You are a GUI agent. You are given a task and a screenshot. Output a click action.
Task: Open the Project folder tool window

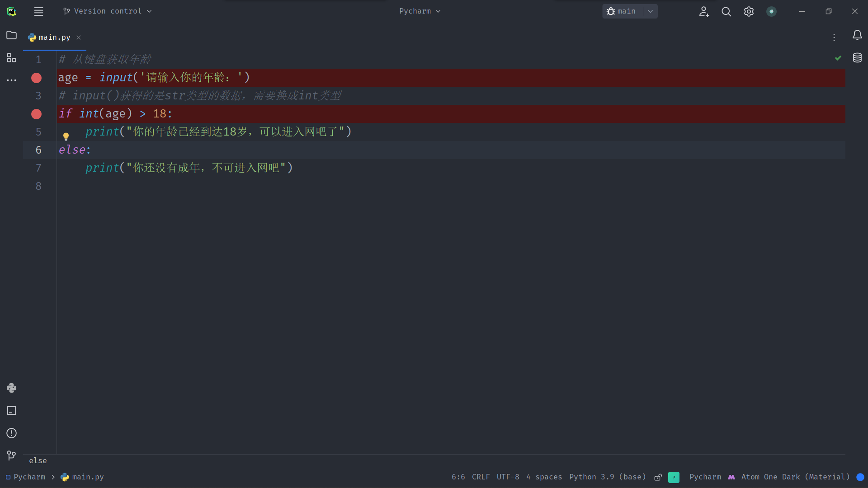pyautogui.click(x=11, y=35)
